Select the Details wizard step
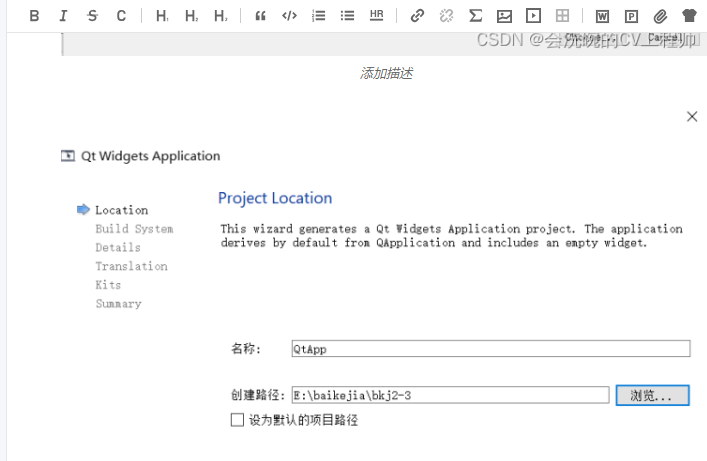707x461 pixels. (x=118, y=248)
